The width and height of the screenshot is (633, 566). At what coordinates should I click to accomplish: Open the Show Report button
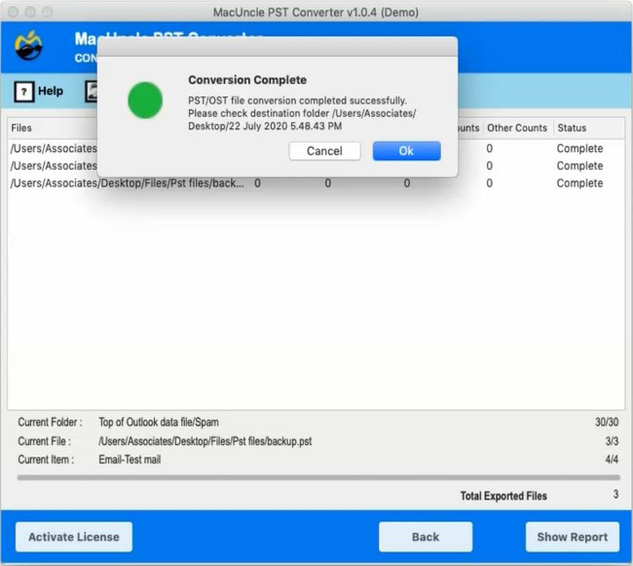pos(572,537)
